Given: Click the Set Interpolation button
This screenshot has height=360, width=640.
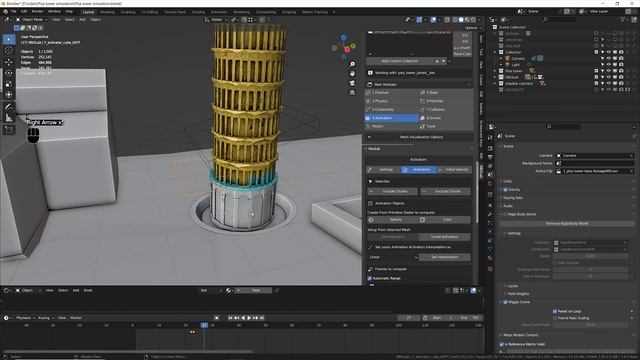Looking at the screenshot, I should (x=444, y=257).
